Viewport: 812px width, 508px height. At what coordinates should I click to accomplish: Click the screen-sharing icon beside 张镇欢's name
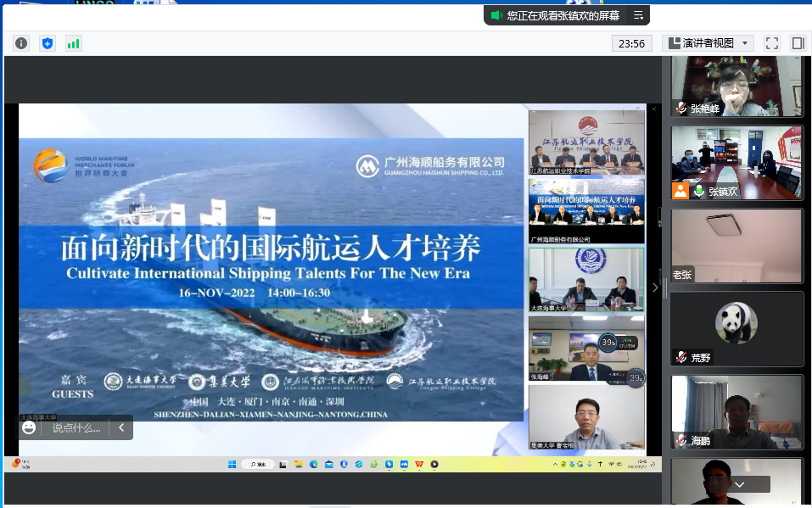(680, 191)
